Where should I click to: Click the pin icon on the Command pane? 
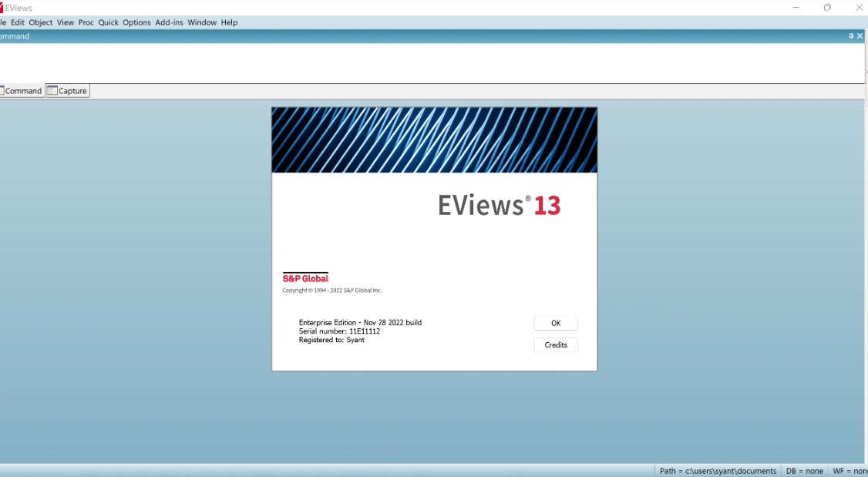851,36
